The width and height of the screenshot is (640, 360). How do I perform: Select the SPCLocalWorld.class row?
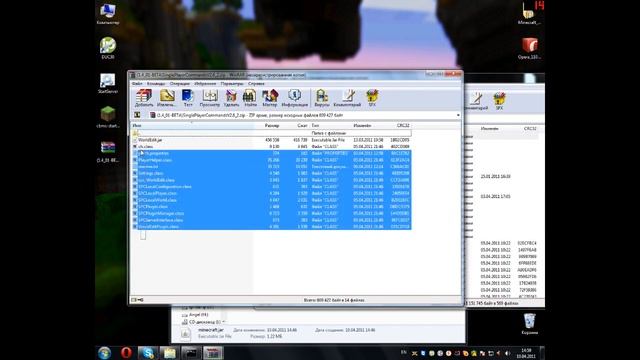click(272, 200)
